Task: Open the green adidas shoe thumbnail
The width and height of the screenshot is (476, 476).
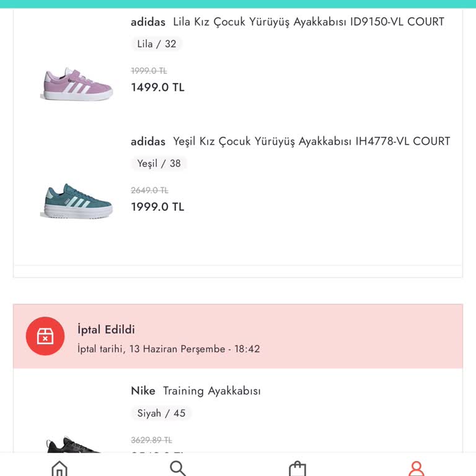Action: click(x=77, y=201)
